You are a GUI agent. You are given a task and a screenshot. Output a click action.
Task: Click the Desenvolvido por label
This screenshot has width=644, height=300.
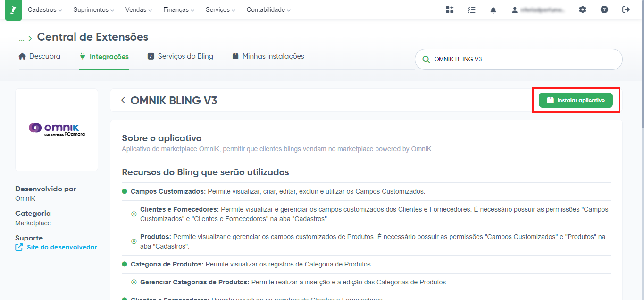point(45,189)
